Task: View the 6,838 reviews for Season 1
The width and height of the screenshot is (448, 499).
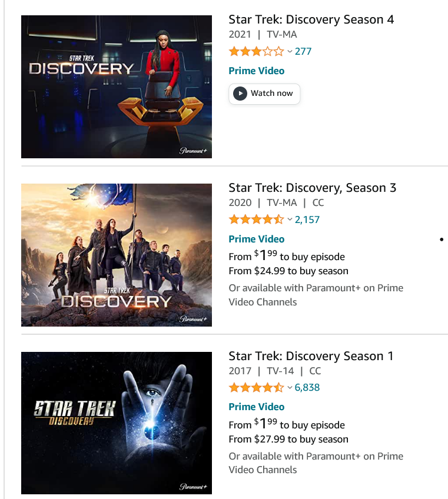Action: point(307,388)
